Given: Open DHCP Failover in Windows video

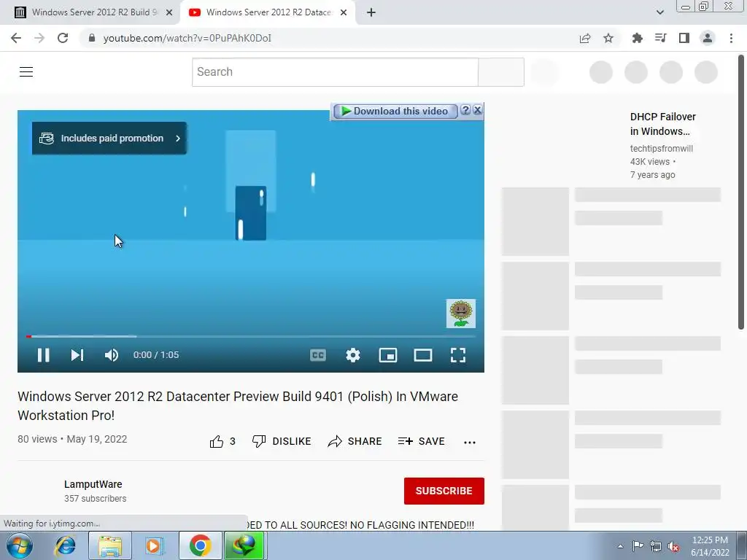Looking at the screenshot, I should (x=662, y=124).
